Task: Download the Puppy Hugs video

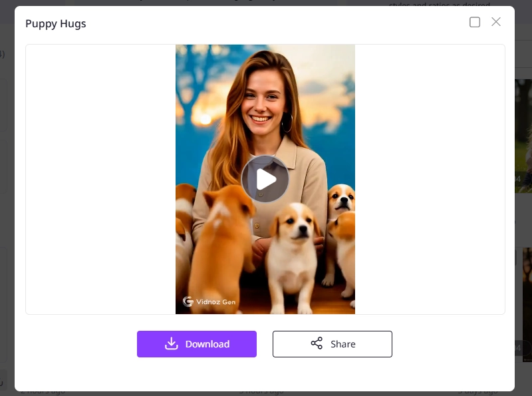Action: 197,343
